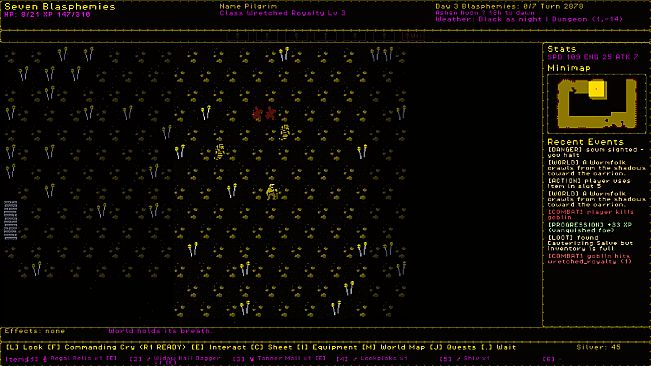Viewport: 651px width, 366px height.
Task: Click the gray staircase tile at left edge
Action: click(x=11, y=220)
